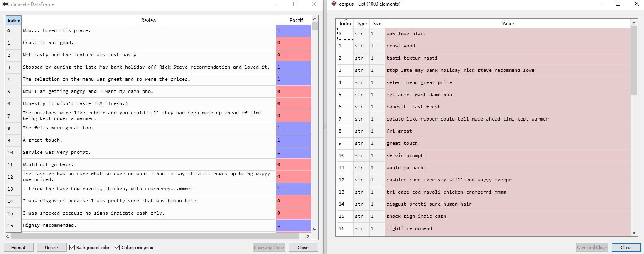Click the Resize button in dataset window
Screen dimensions: 644x254
[x=52, y=248]
